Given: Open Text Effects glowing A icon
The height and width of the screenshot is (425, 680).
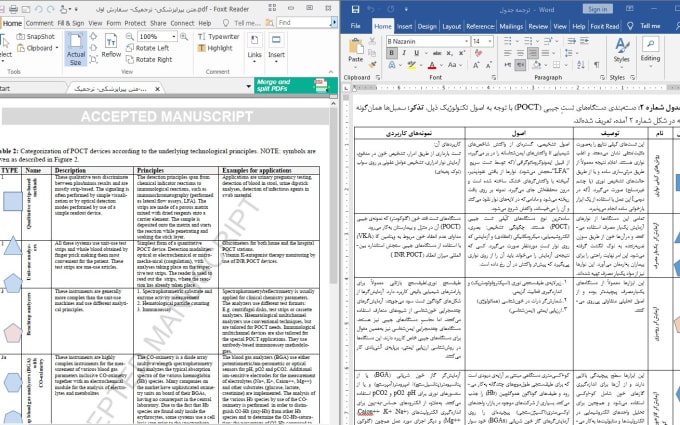Looking at the screenshot, I should [392, 65].
